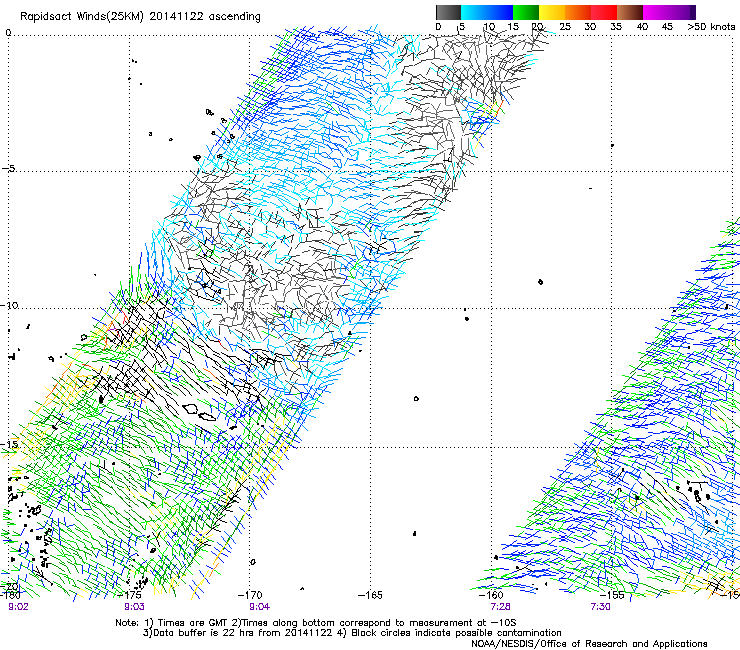Pick the yellow 20-25 knots color segment
740x650 pixels.
552,12
